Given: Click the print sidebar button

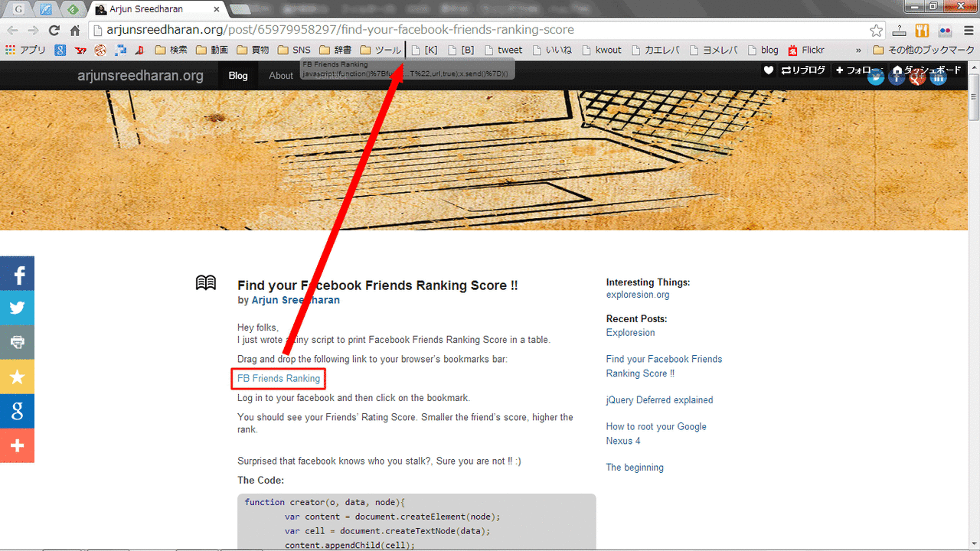Looking at the screenshot, I should (17, 342).
